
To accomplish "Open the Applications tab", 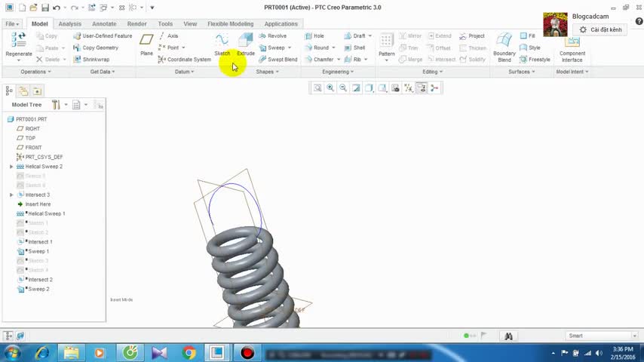I will click(281, 24).
